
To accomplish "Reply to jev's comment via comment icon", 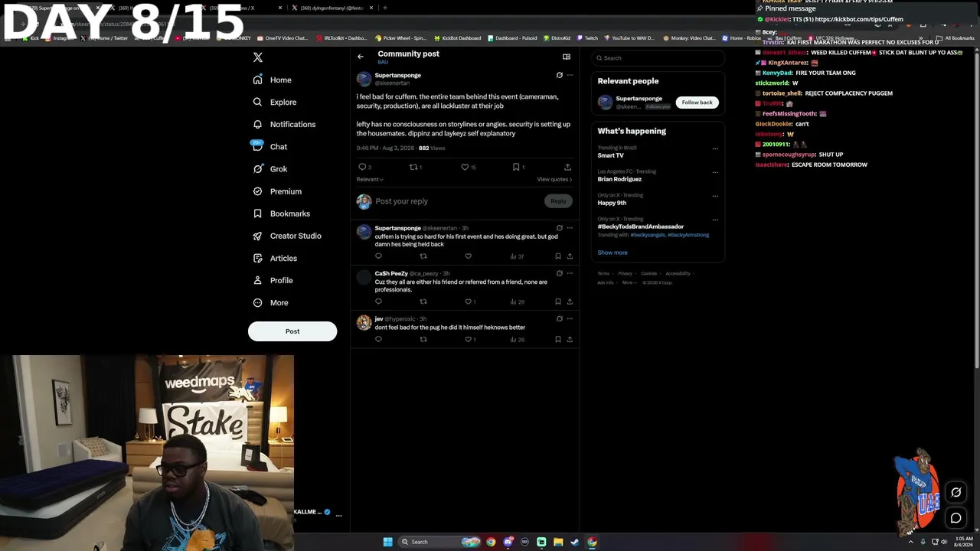I will point(378,339).
